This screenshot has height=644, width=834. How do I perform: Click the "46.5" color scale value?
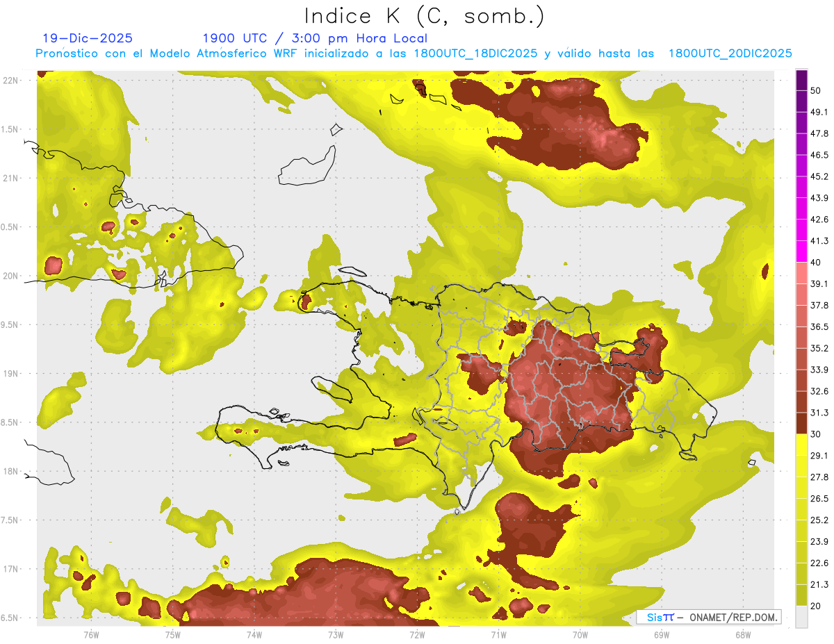pyautogui.click(x=819, y=155)
